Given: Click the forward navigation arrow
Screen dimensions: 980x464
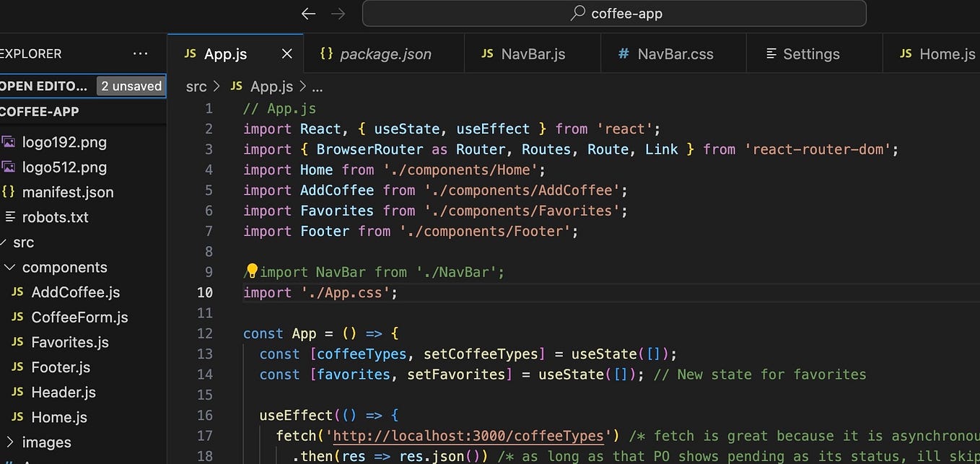Looking at the screenshot, I should 337,14.
